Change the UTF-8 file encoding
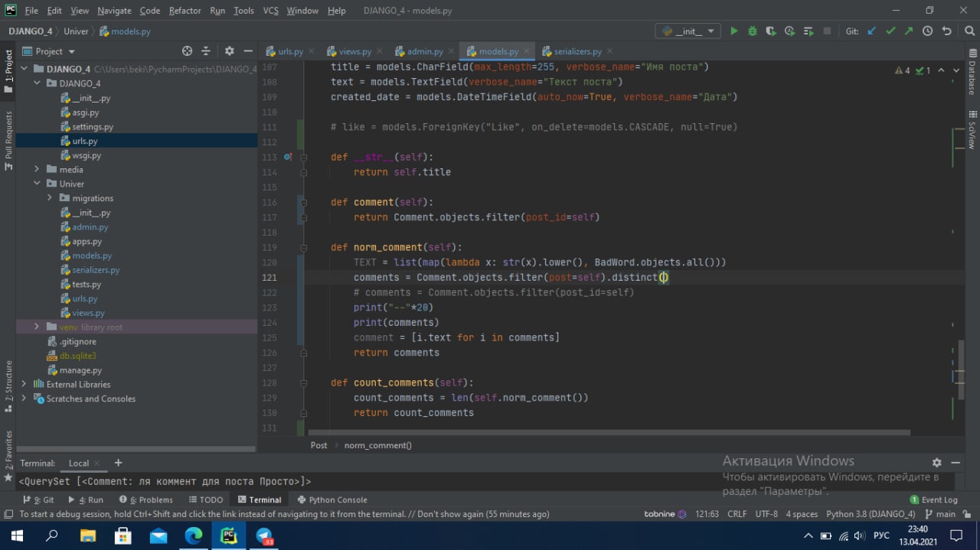This screenshot has width=980, height=550. tap(766, 514)
